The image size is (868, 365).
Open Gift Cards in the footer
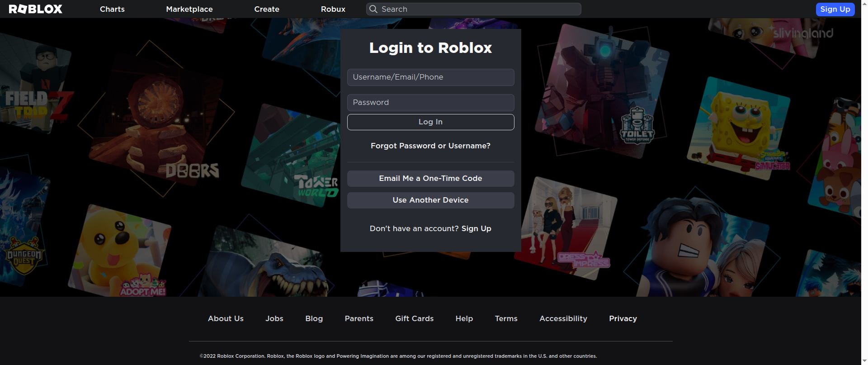pos(415,318)
